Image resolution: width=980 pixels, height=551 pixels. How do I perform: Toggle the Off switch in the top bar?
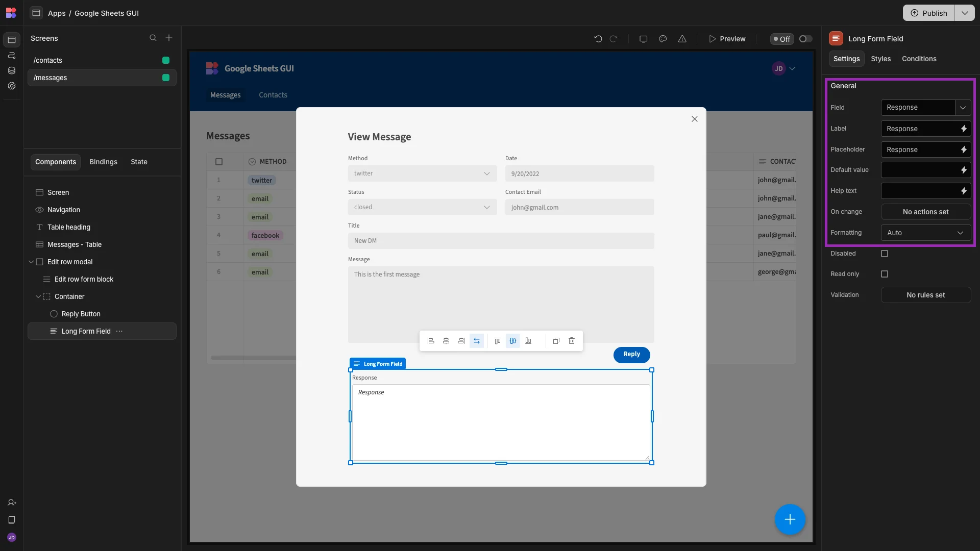click(x=805, y=39)
